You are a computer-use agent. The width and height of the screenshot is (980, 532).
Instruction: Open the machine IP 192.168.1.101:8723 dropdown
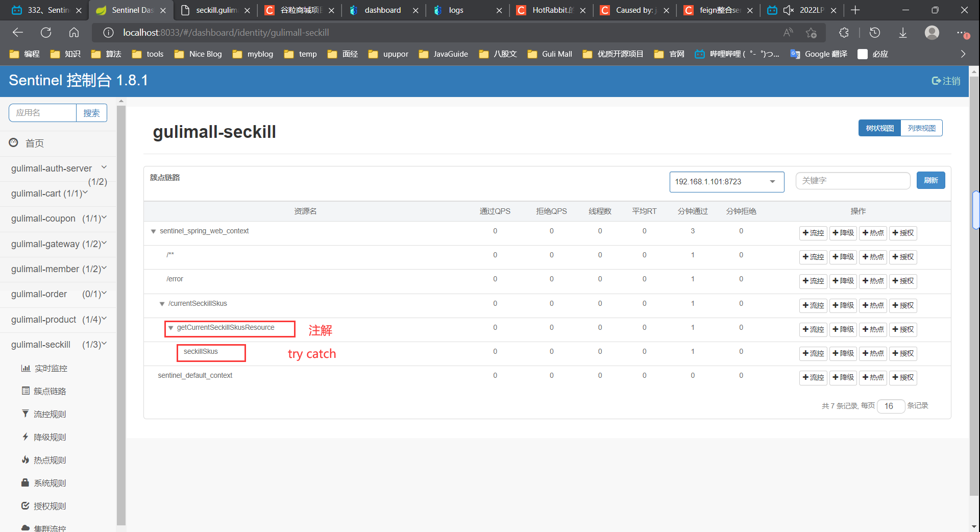[x=727, y=182]
